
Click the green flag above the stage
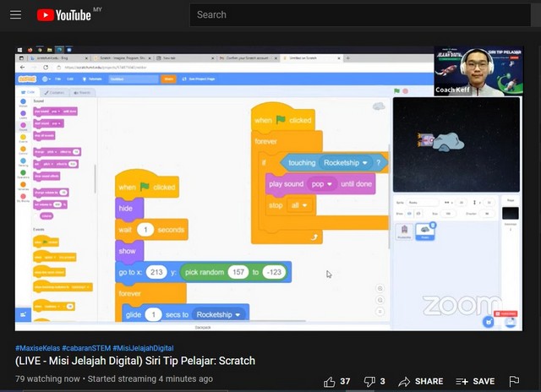click(396, 90)
